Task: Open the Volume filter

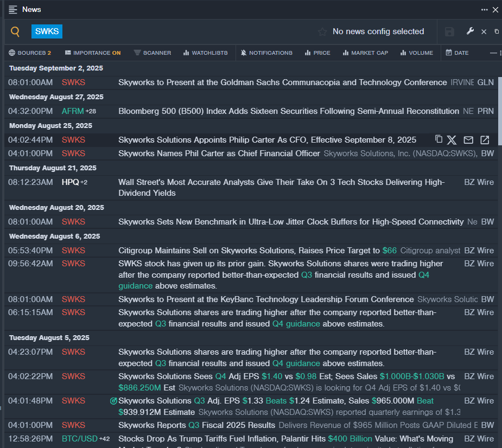Action: [x=416, y=53]
